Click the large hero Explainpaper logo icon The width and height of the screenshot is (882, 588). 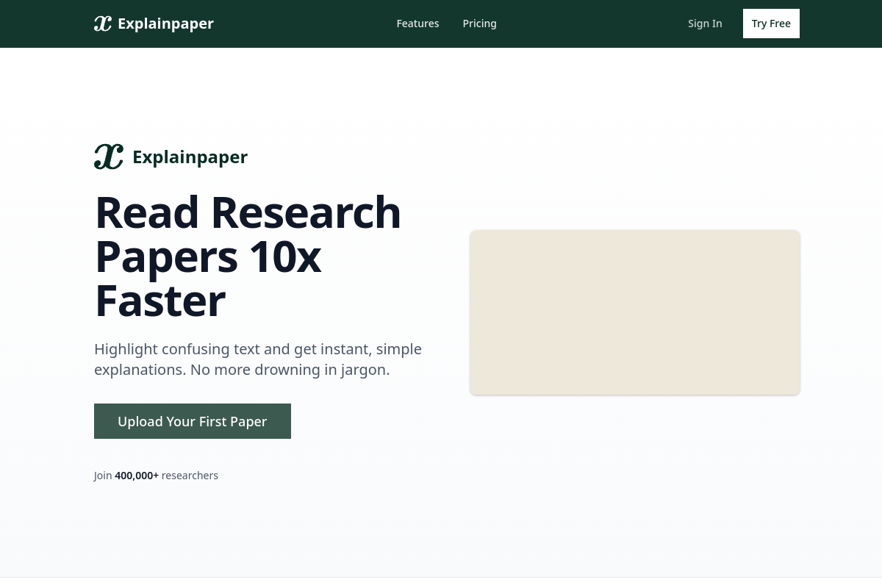tap(109, 157)
